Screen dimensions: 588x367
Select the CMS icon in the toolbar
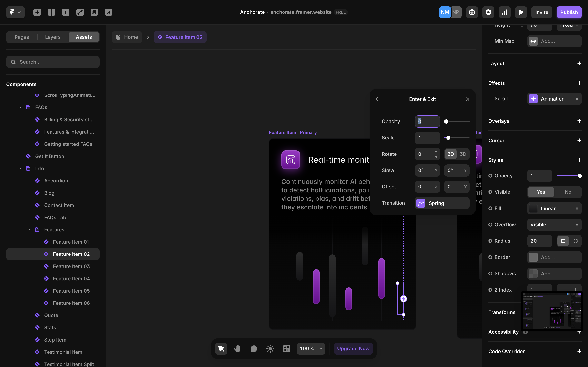tap(94, 12)
